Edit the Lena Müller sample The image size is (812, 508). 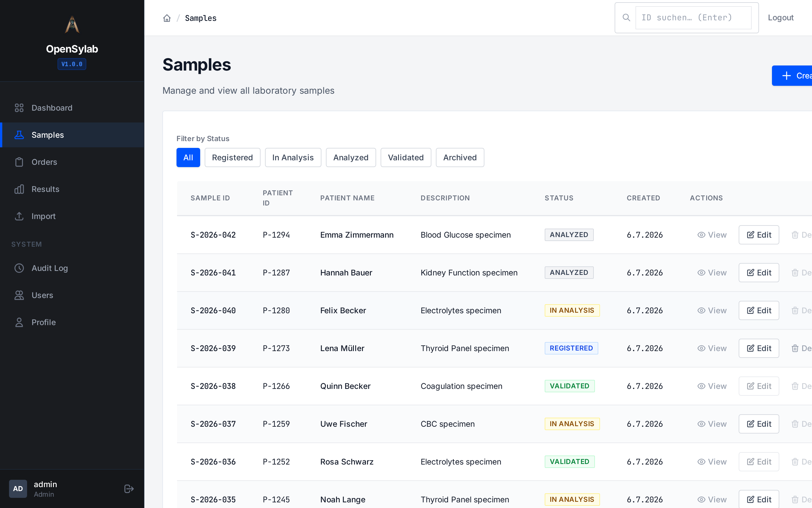759,348
